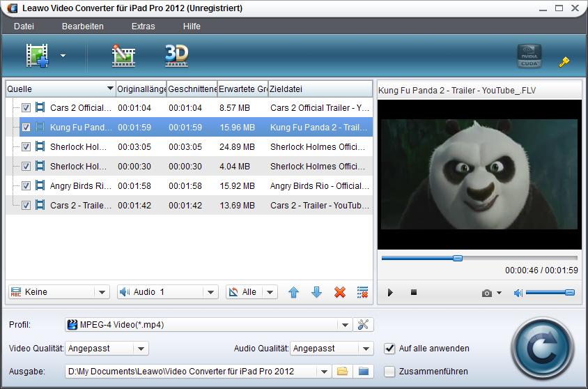Toggle Auf alle anwenden checkbox
The image size is (588, 389).
pyautogui.click(x=389, y=348)
